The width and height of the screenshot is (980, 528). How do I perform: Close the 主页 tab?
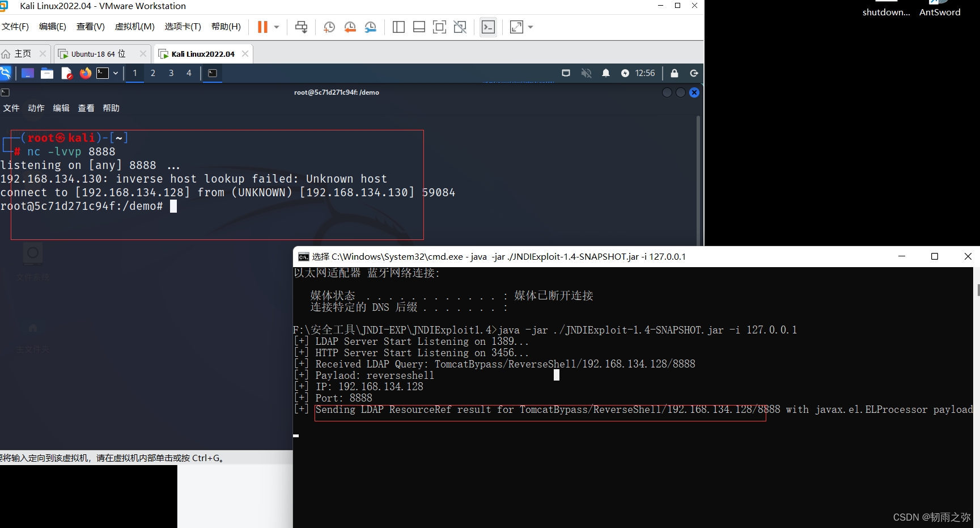(x=43, y=54)
